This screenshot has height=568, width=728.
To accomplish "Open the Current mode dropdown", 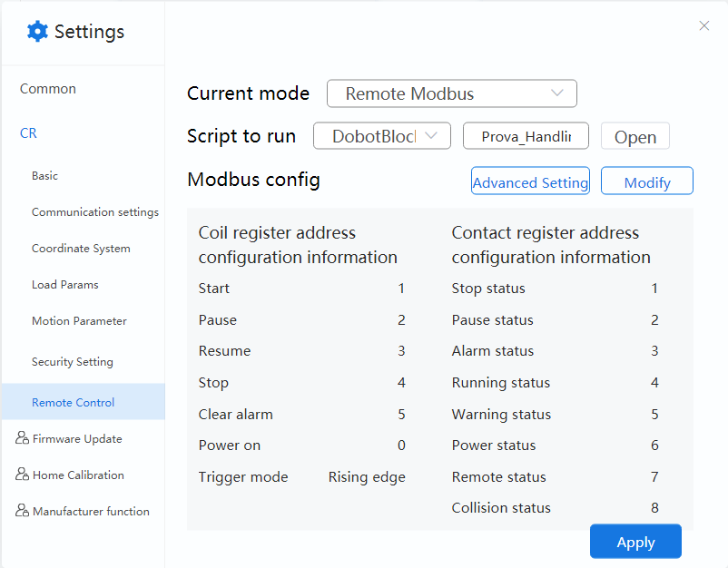I will coord(451,93).
